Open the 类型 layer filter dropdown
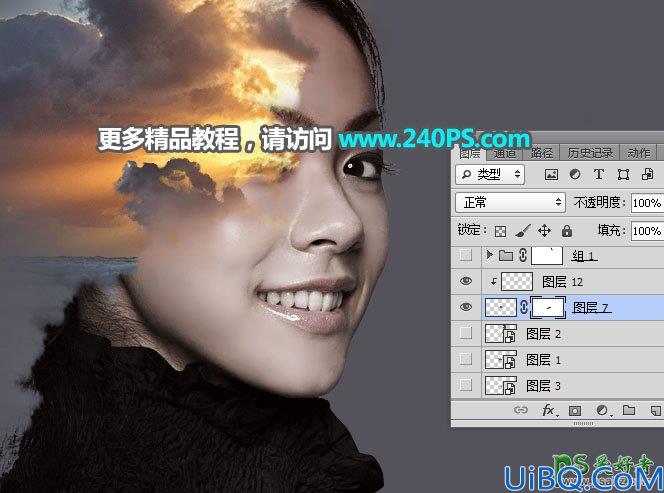664x493 pixels. [x=490, y=174]
